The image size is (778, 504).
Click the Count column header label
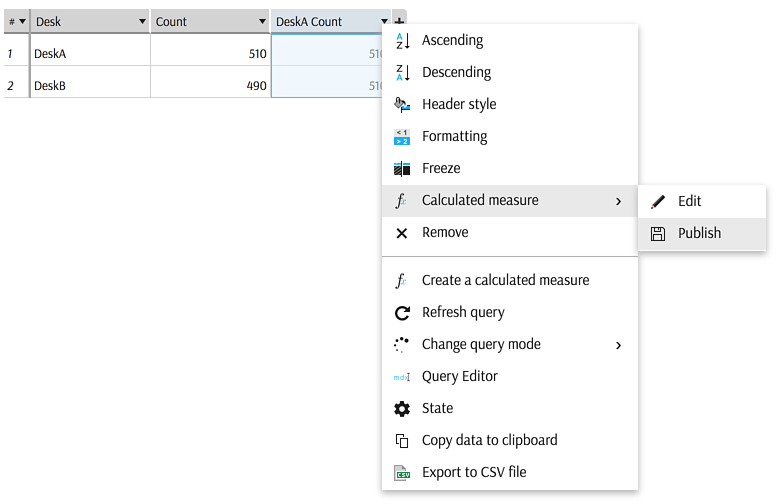171,22
